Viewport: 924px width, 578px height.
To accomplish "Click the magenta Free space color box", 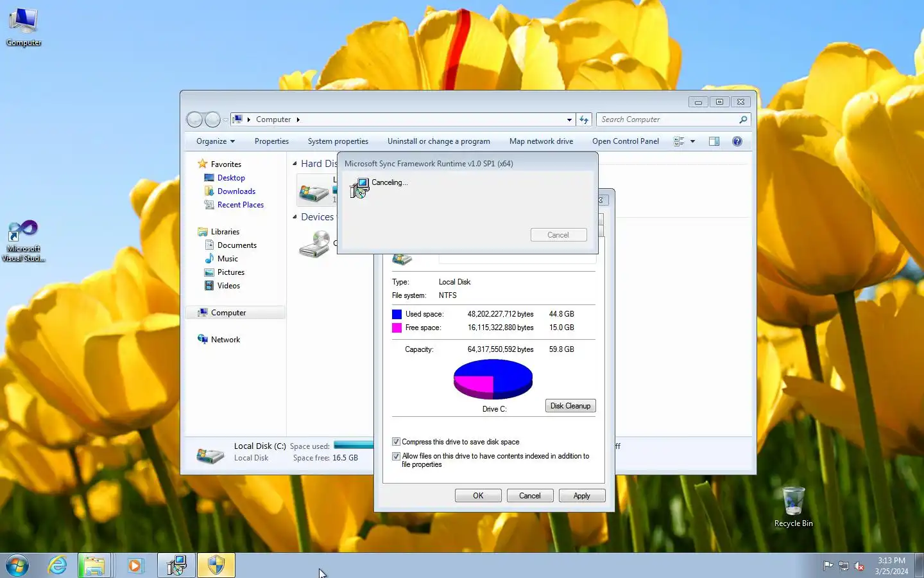I will [x=397, y=328].
